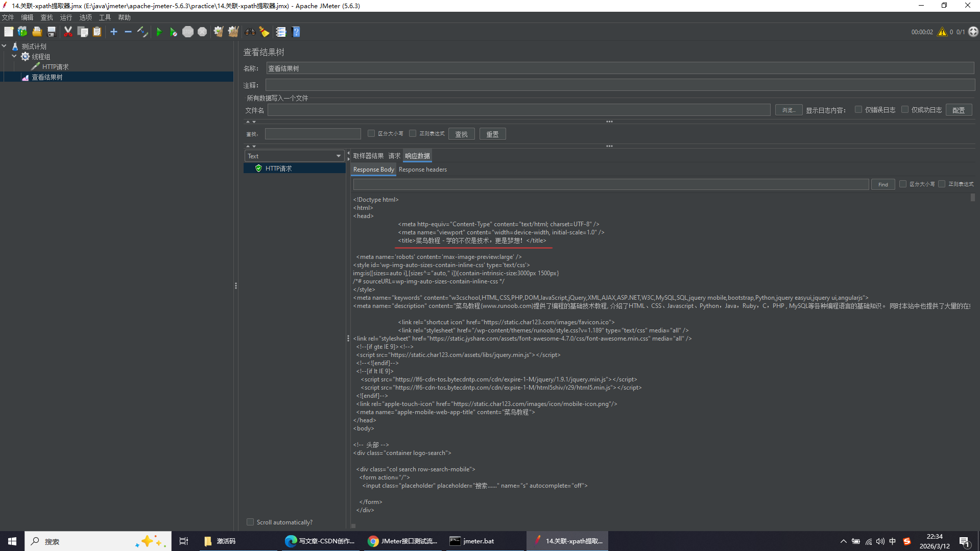
Task: Clear current results
Action: tap(219, 32)
